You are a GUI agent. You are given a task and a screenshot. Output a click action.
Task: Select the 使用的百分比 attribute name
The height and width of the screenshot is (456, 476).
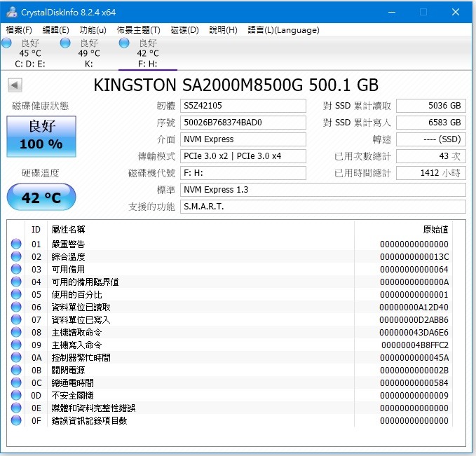pos(77,295)
